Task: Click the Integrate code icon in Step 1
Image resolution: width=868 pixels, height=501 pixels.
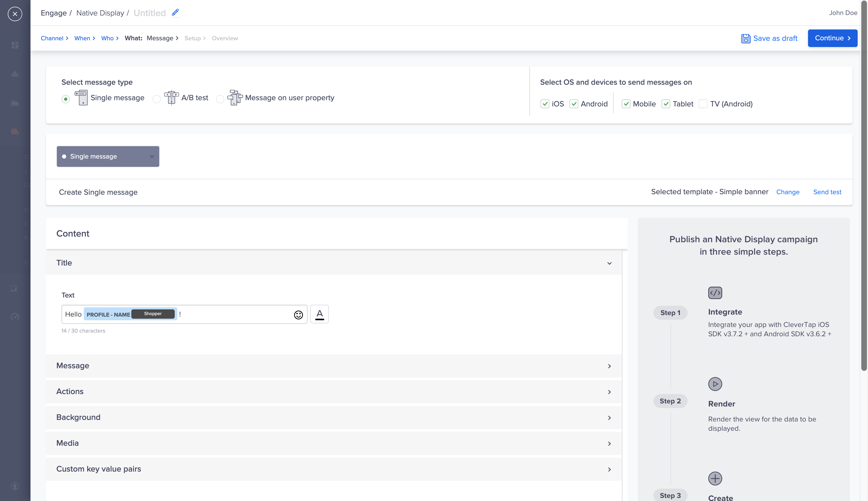Action: point(715,293)
